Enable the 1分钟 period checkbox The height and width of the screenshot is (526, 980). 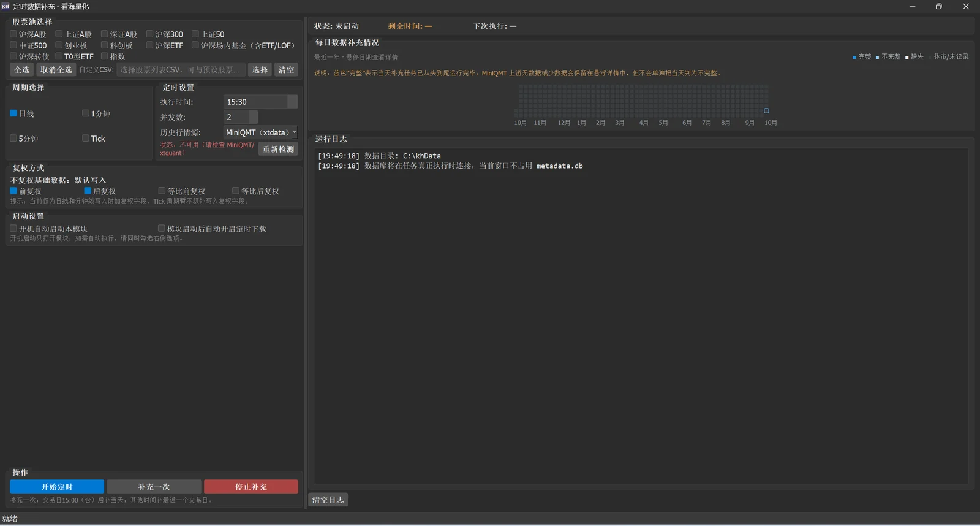click(86, 113)
